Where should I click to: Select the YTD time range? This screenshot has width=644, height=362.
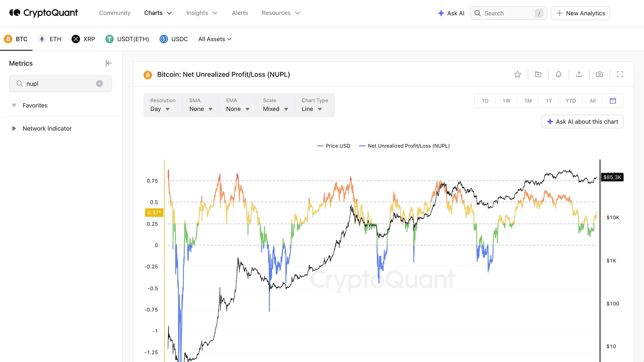click(x=571, y=101)
